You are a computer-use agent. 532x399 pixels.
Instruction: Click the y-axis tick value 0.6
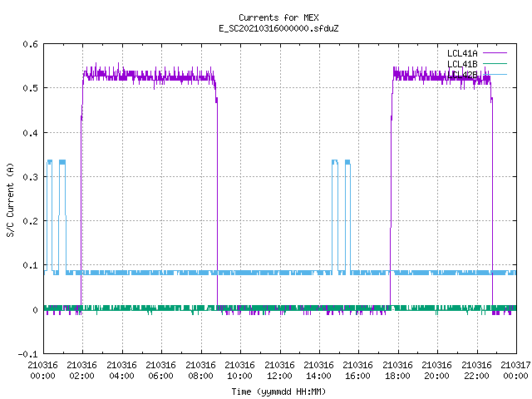tap(30, 44)
